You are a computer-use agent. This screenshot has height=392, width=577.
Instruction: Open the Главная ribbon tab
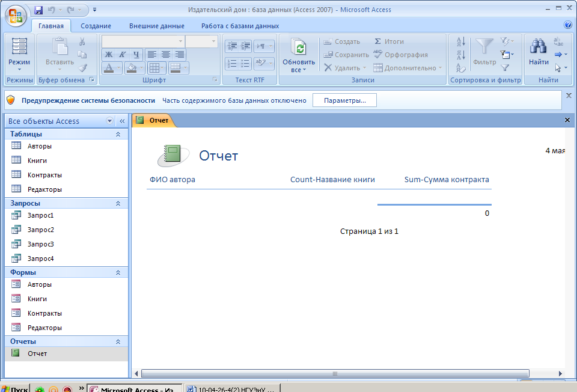tap(50, 26)
